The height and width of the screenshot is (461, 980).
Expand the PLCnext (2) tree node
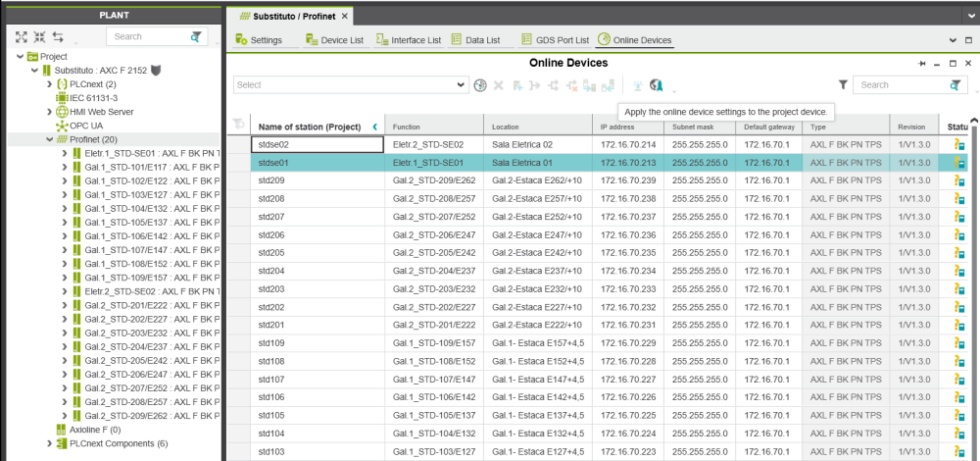coord(50,85)
